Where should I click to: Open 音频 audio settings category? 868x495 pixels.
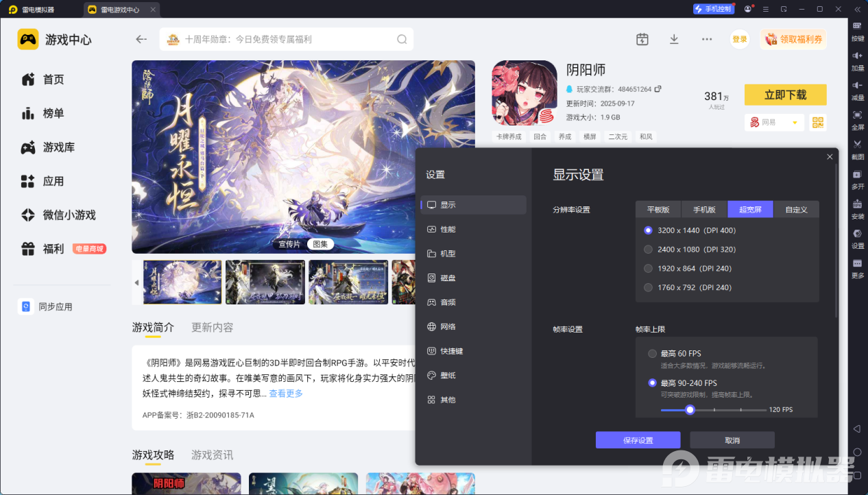474,302
